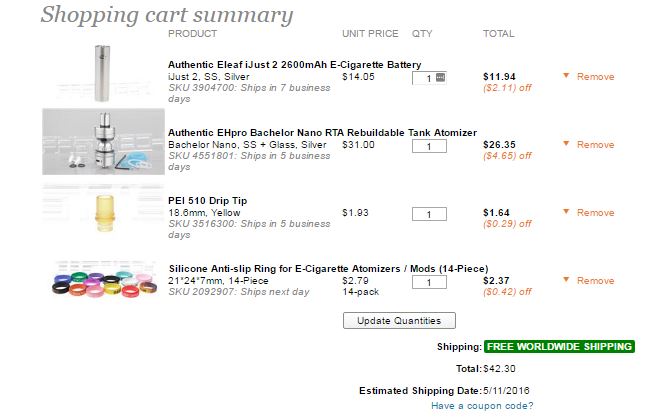Screen dimensions: 661x418
Task: Click the green Free Worldwide Shipping badge
Action: 559,346
